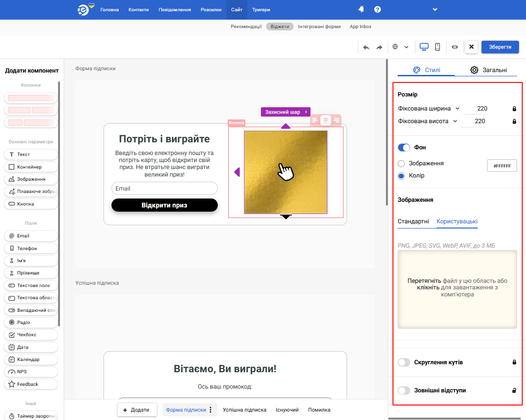Open notifications bell icon
Image resolution: width=526 pixels, height=420 pixels.
point(361,9)
